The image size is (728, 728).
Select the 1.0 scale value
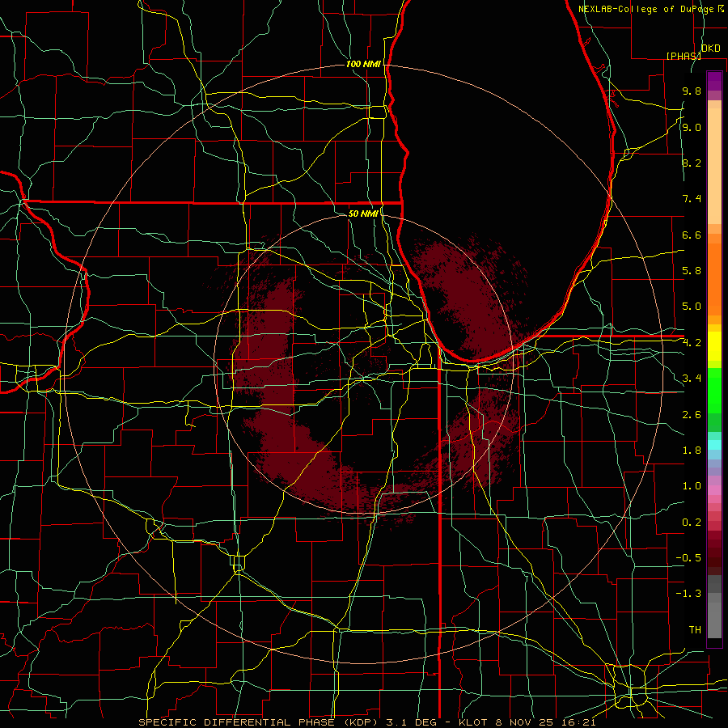[x=692, y=486]
